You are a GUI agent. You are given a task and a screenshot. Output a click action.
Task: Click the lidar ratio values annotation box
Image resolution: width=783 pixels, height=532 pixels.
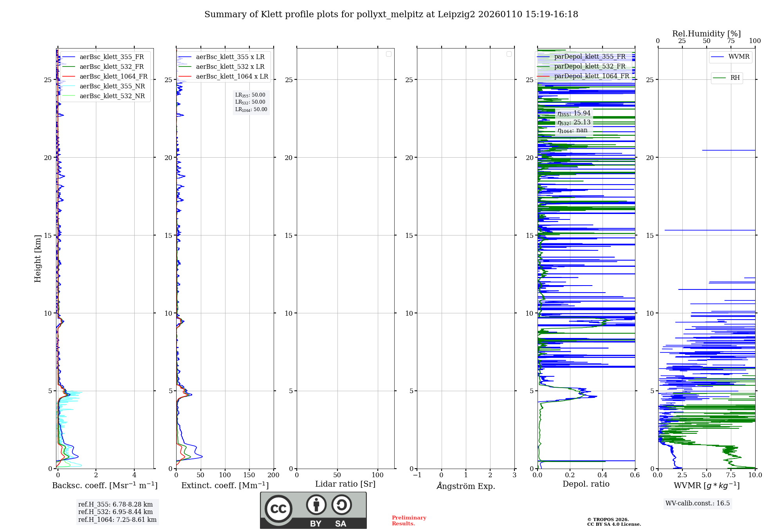(251, 102)
